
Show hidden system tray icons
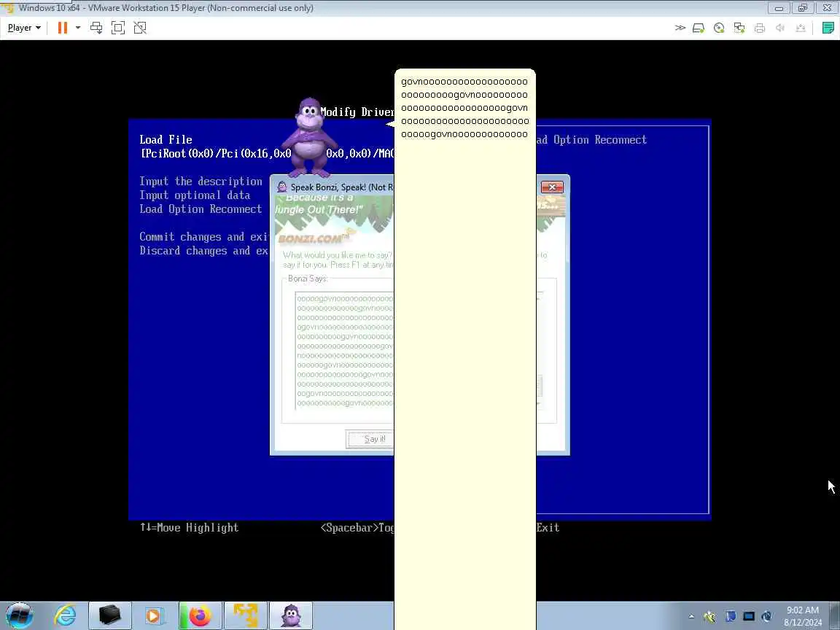point(691,617)
